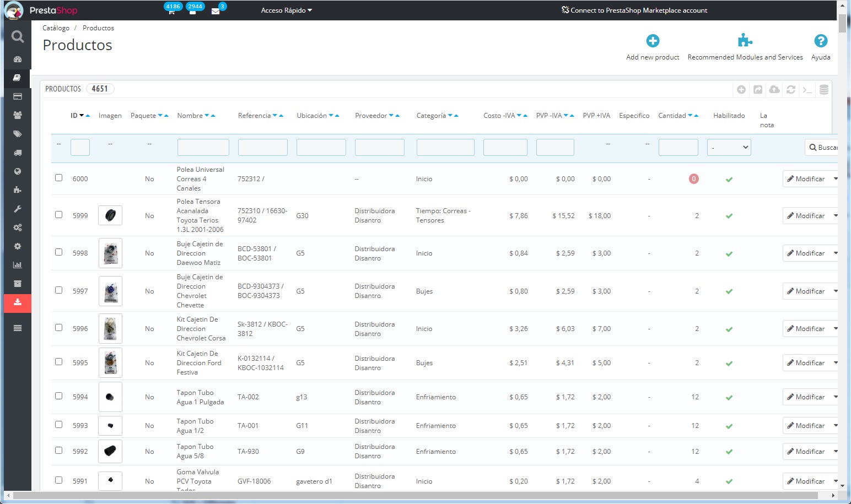The height and width of the screenshot is (504, 851).
Task: Click the red download icon in sidebar
Action: point(18,302)
